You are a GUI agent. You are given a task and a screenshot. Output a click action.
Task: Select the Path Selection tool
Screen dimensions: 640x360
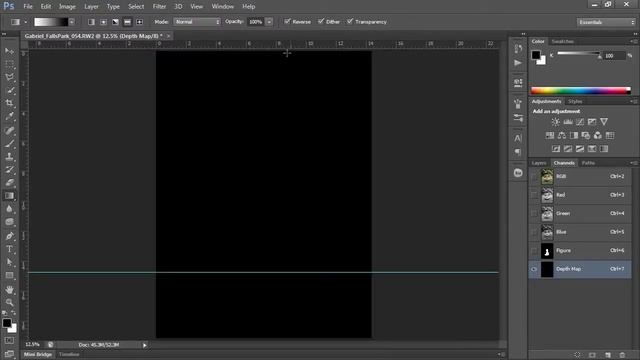pos(9,262)
